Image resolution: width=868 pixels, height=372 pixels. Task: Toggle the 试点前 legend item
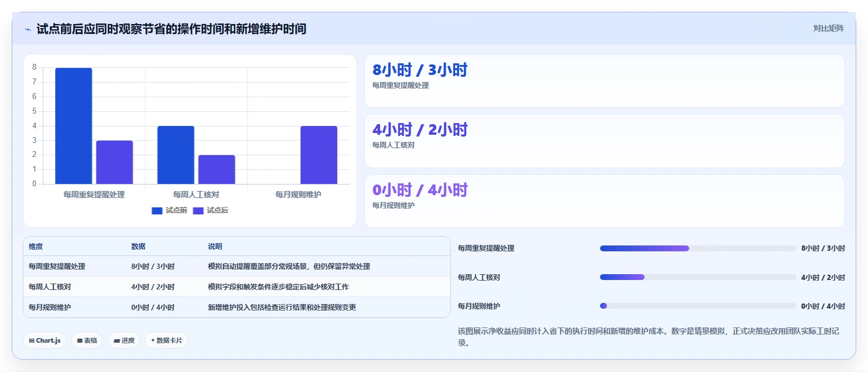point(169,210)
